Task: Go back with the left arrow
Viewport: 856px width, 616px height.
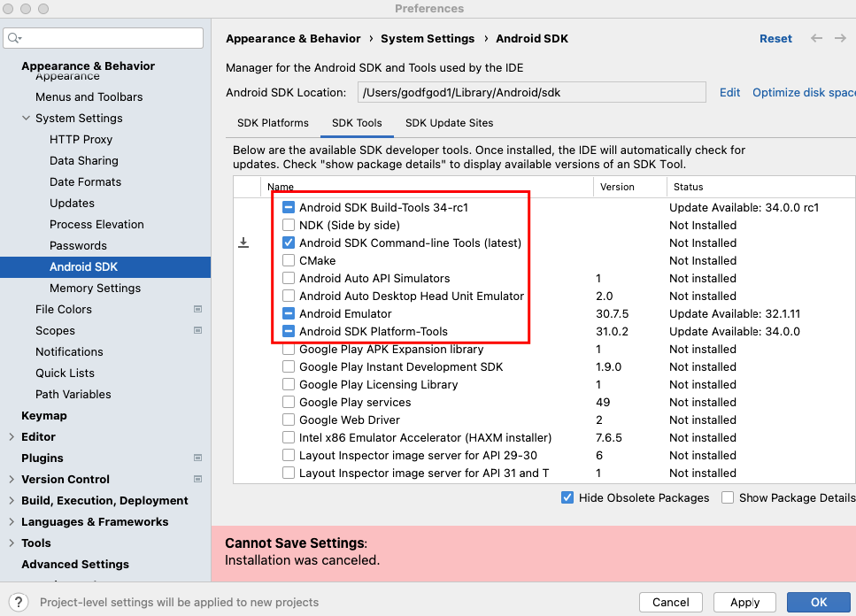Action: (x=816, y=38)
